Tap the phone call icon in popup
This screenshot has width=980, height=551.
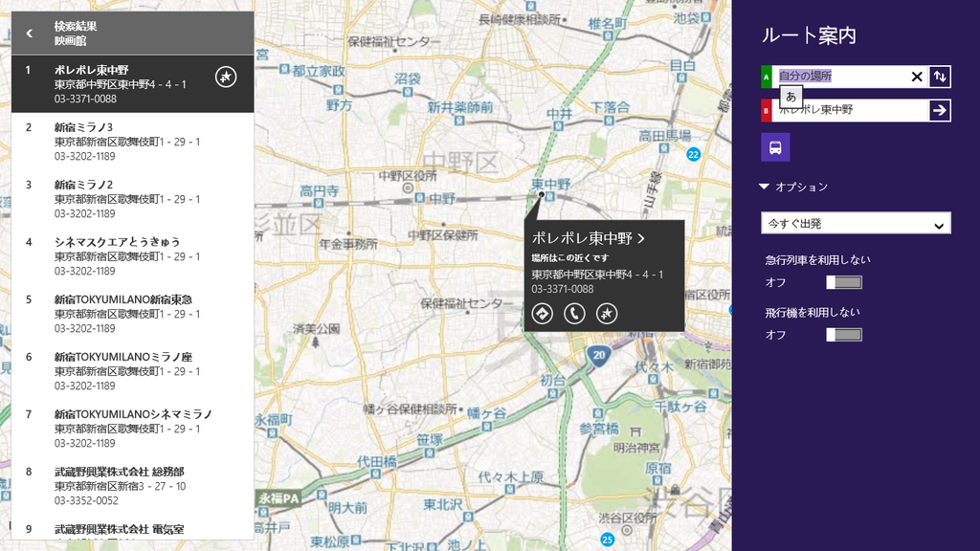tap(574, 313)
